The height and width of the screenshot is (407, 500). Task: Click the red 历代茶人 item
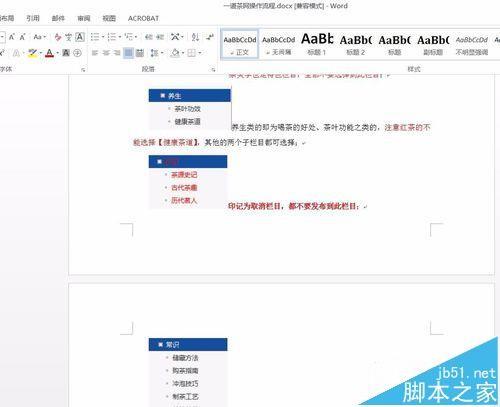(184, 201)
